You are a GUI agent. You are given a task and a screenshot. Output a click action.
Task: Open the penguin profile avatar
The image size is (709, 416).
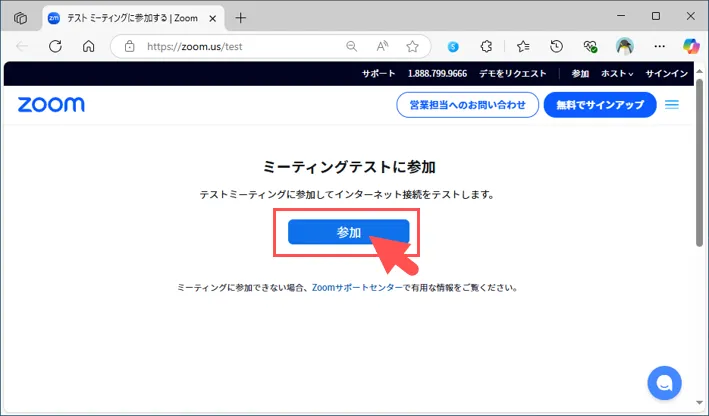coord(624,46)
